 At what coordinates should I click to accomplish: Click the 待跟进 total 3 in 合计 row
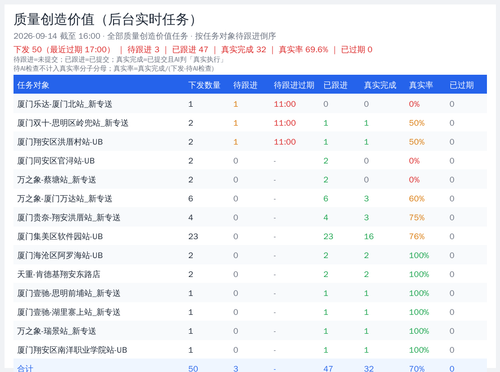236,369
